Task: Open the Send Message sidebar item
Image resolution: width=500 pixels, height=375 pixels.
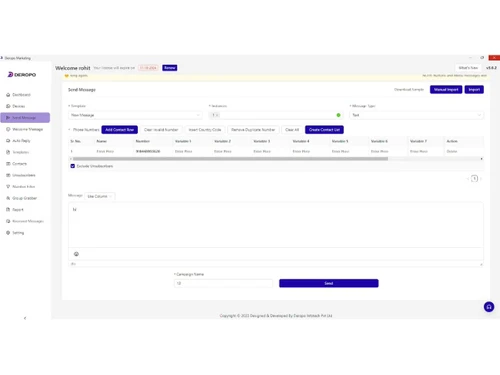Action: [x=25, y=118]
